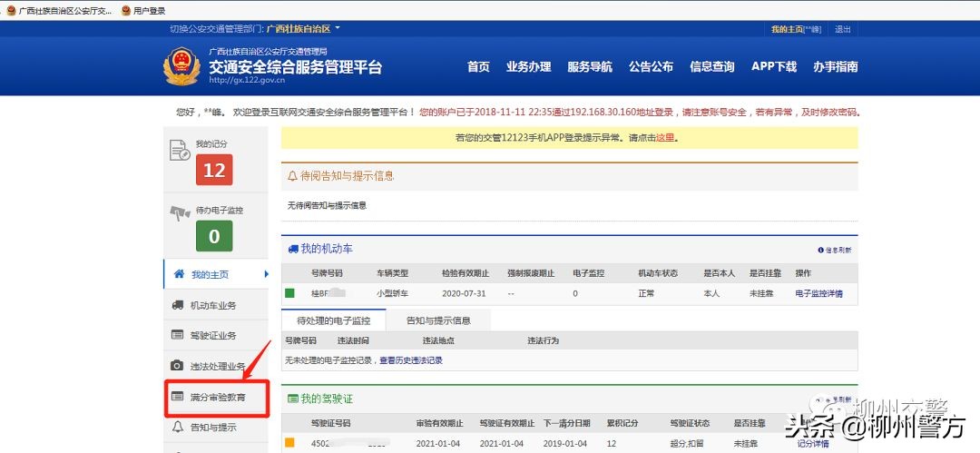Click the home icon beside 我的主页

pos(180,274)
